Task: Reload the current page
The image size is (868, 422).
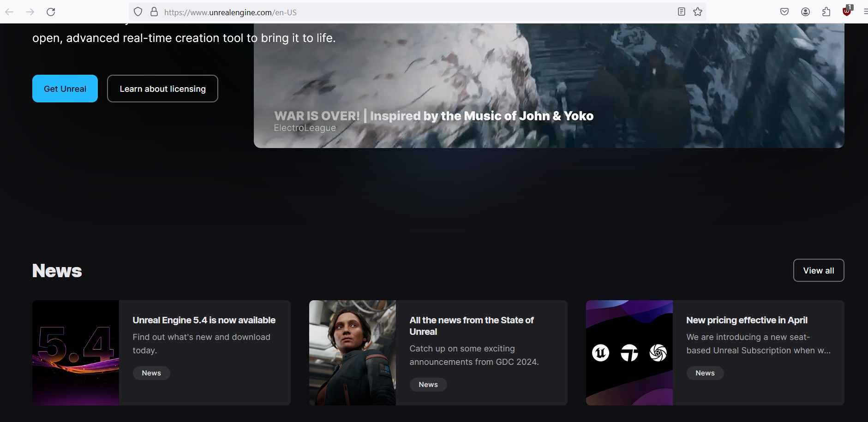Action: (x=51, y=12)
